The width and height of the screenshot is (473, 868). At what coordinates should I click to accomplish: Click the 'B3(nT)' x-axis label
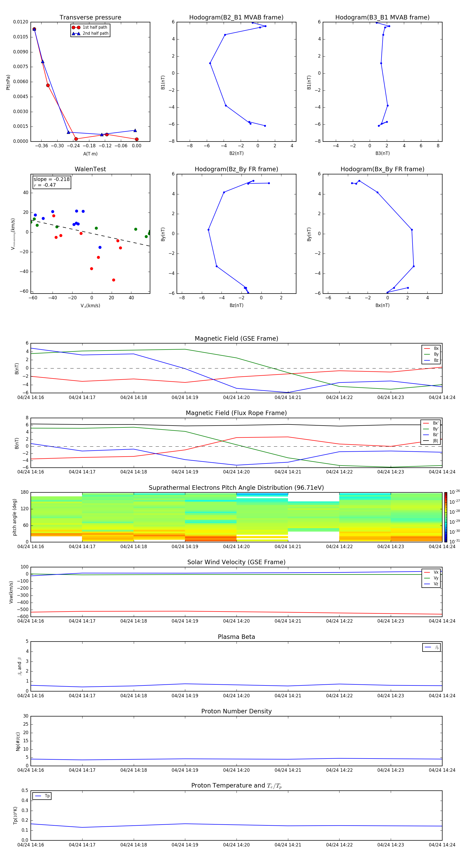382,153
